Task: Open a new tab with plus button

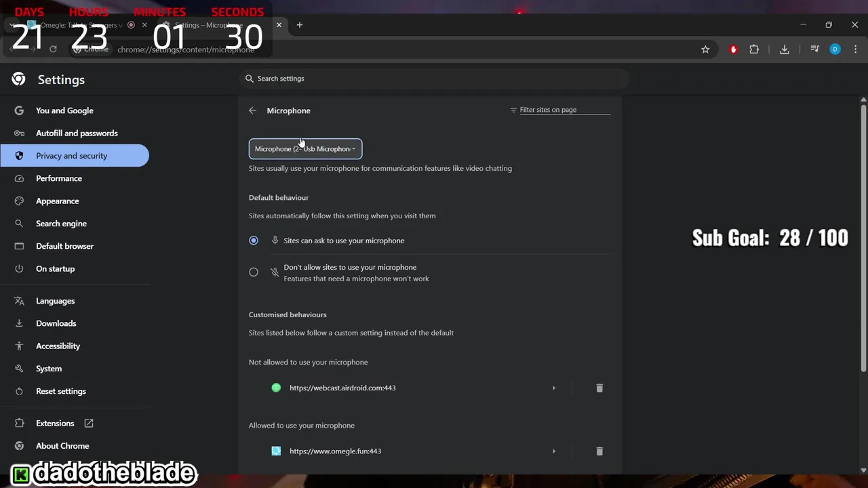Action: tap(300, 25)
